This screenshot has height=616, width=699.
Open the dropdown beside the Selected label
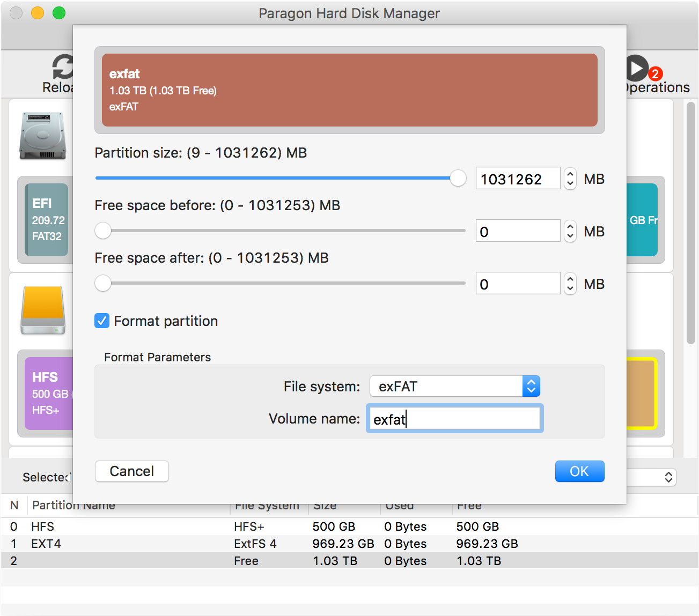coord(652,477)
